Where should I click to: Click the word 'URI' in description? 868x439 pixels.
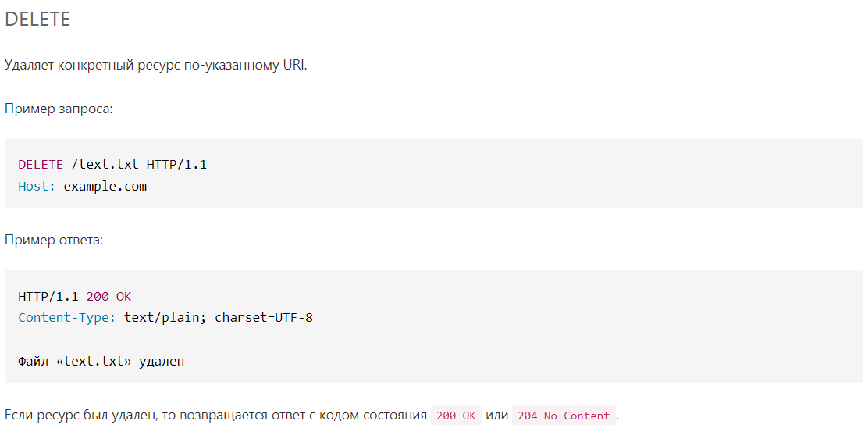(x=293, y=65)
